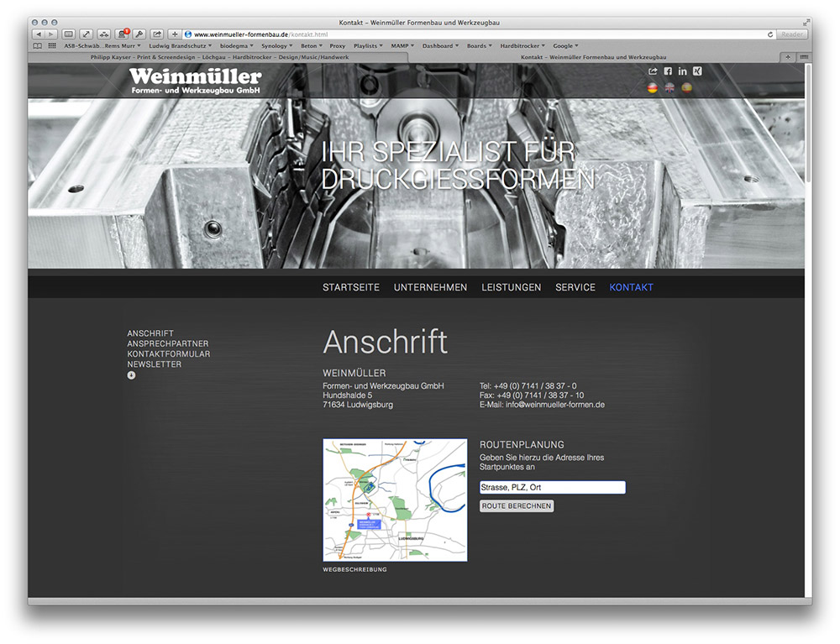Open SERVICE in site navigation
The image size is (840, 644).
[575, 287]
